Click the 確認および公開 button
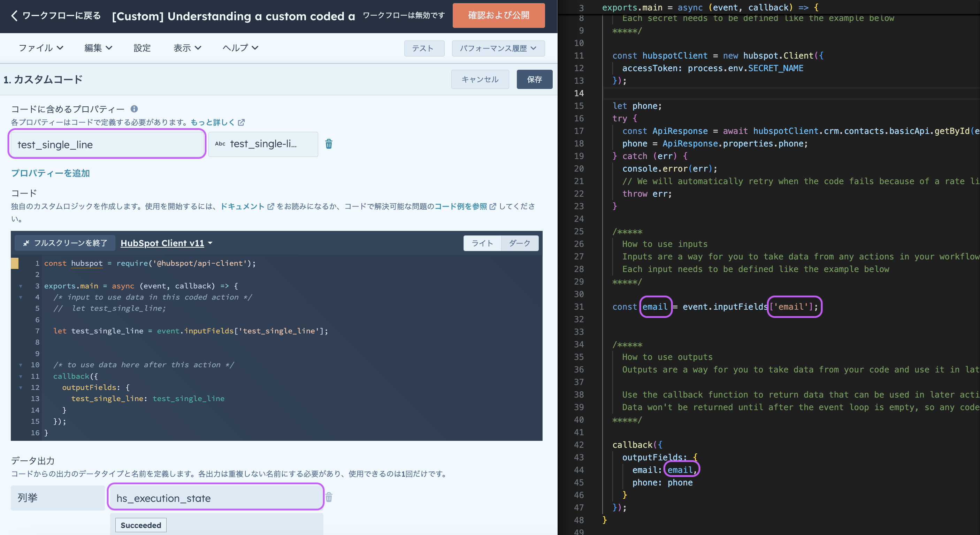 (498, 16)
